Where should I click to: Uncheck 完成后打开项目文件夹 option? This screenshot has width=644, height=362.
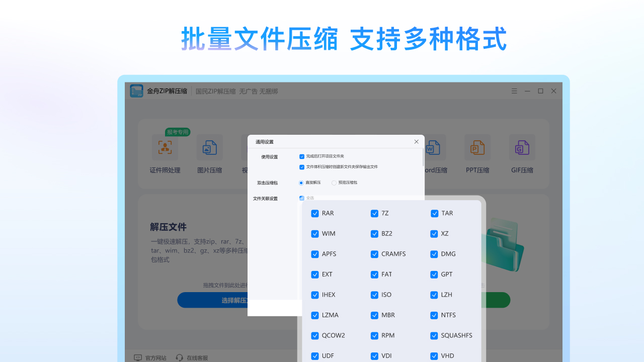[302, 156]
